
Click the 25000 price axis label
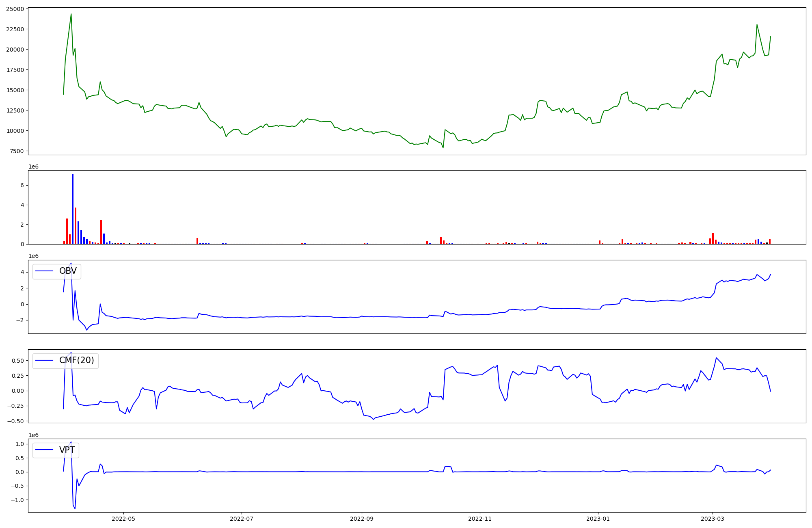pyautogui.click(x=15, y=9)
